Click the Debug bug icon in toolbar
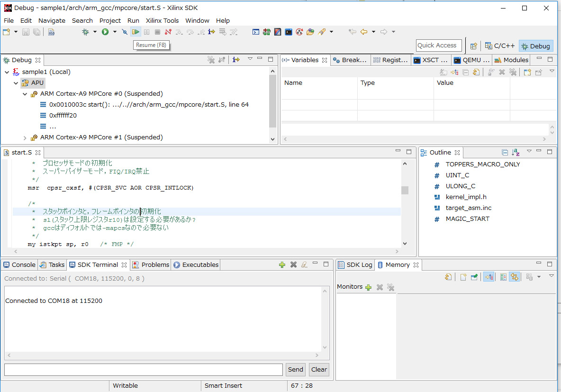This screenshot has width=561, height=392. 85,32
